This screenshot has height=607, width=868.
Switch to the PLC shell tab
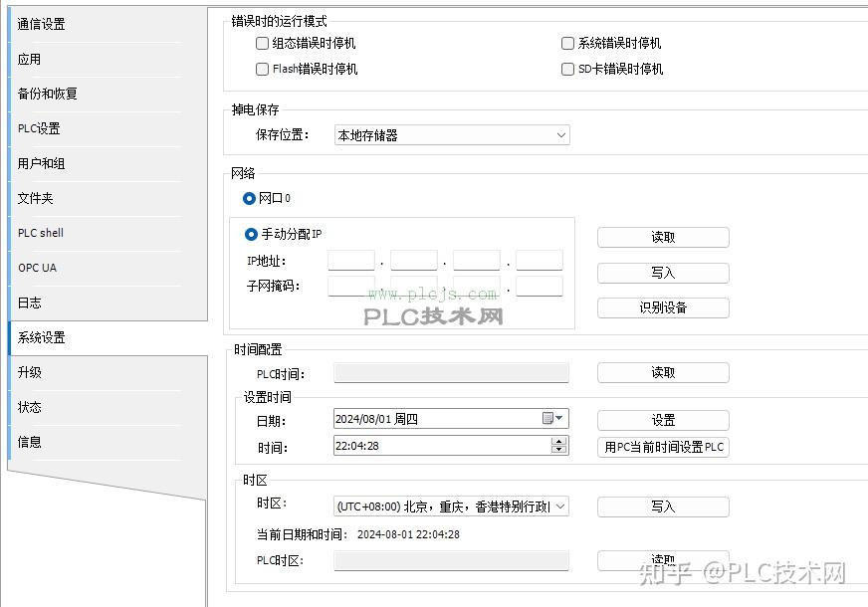(108, 233)
